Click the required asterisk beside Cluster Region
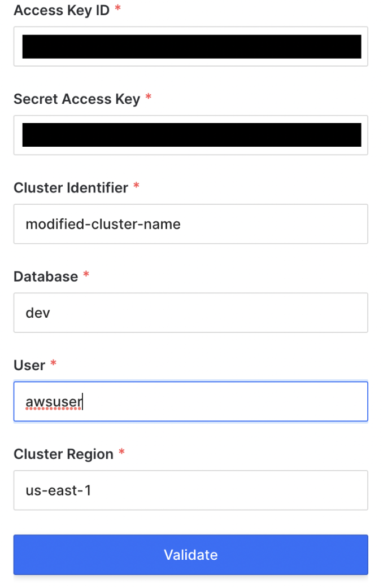383x588 pixels. (x=121, y=451)
